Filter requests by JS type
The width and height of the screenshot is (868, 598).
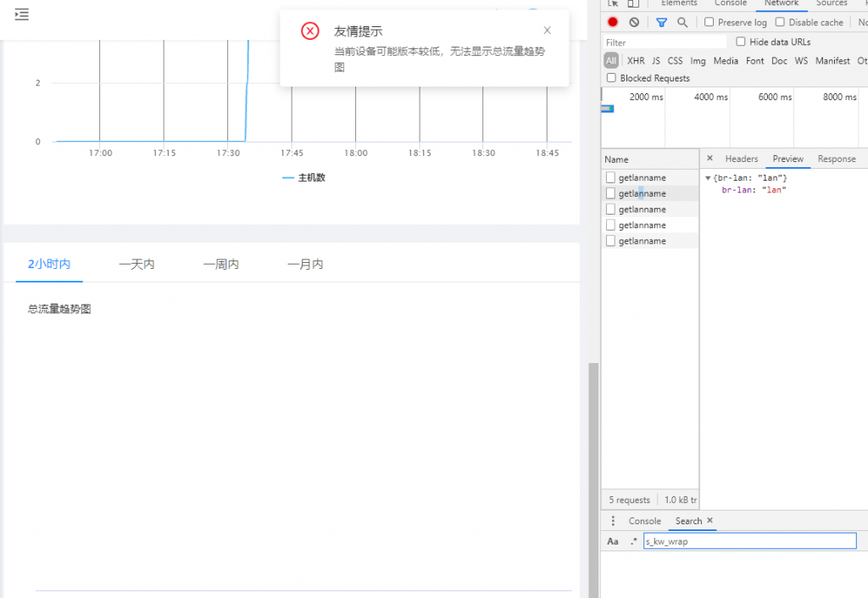pos(656,61)
